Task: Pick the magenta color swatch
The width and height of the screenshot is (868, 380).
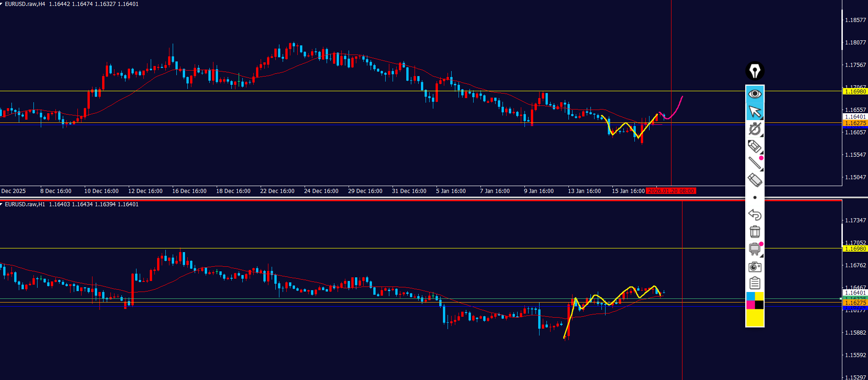Action: [750, 305]
